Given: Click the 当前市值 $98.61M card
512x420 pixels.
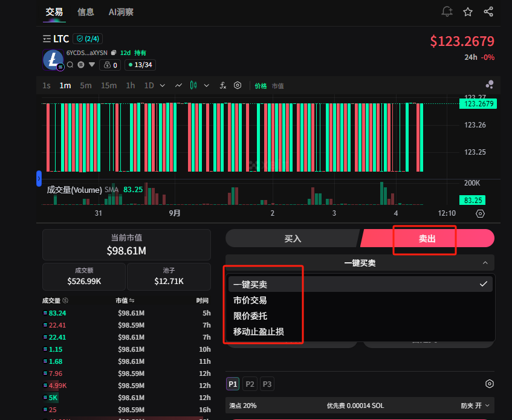Looking at the screenshot, I should click(x=126, y=245).
